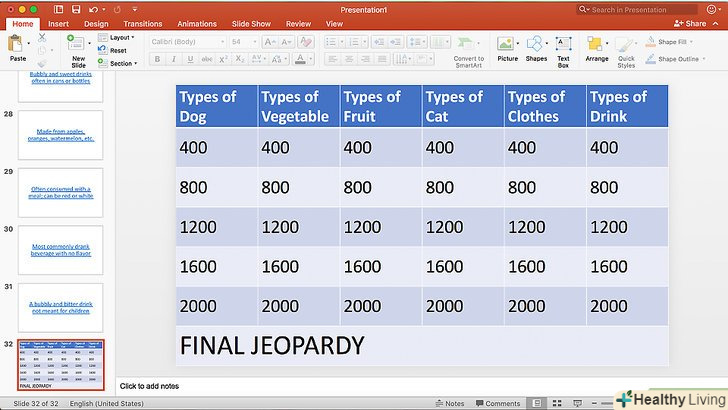Switch to Slide Sorter grid view
The width and height of the screenshot is (728, 410).
(557, 403)
